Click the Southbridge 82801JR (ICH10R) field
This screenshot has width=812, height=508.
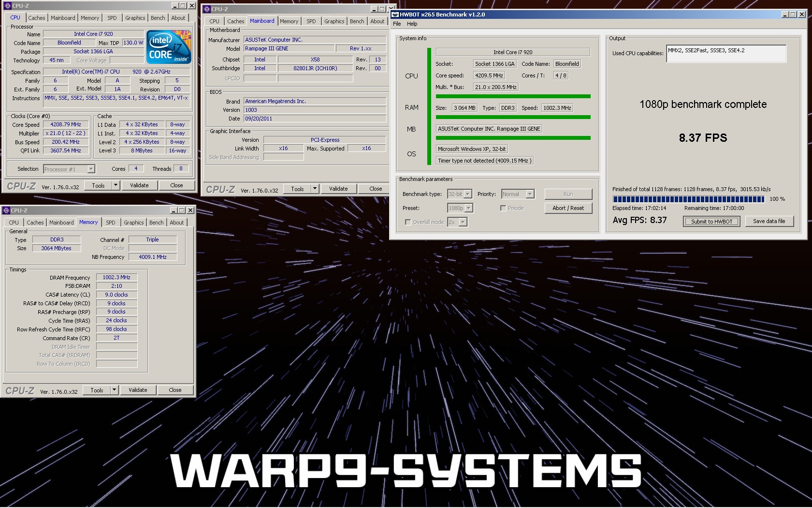pyautogui.click(x=315, y=68)
